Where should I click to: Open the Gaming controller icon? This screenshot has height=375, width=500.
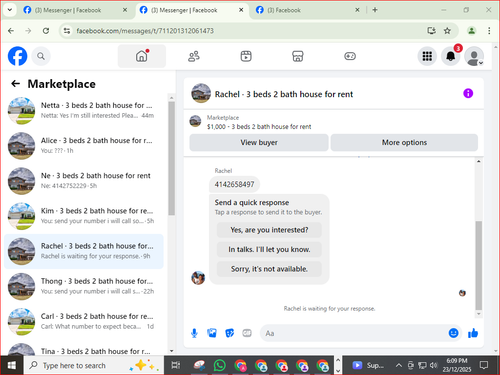(350, 56)
